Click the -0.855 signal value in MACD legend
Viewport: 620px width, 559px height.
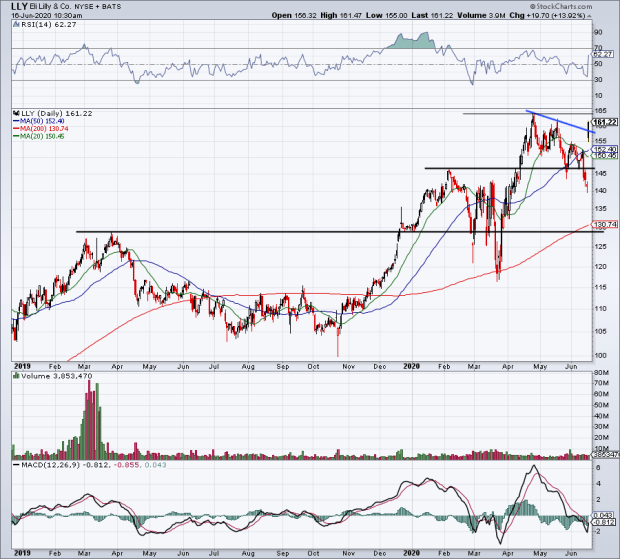coord(127,465)
